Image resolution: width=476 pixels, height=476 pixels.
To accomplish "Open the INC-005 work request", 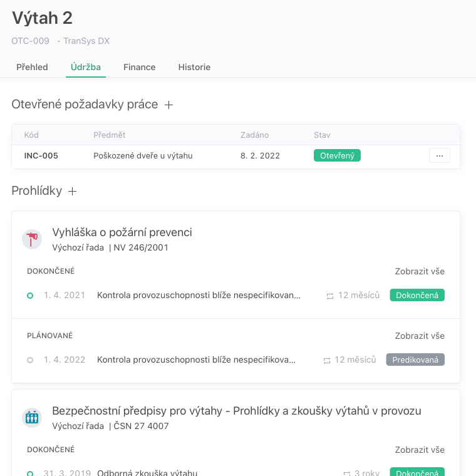I will click(41, 156).
